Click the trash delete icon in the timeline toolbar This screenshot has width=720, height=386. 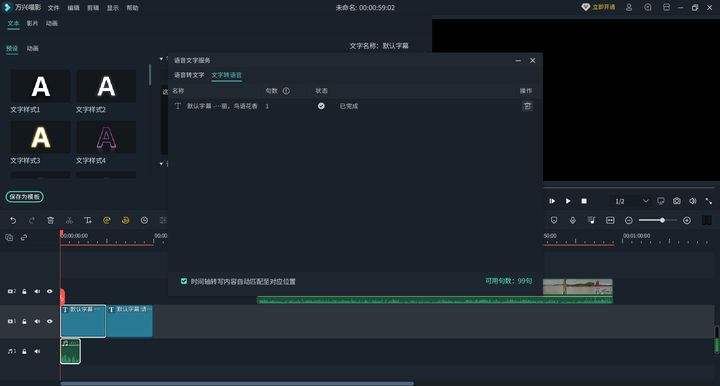click(51, 220)
